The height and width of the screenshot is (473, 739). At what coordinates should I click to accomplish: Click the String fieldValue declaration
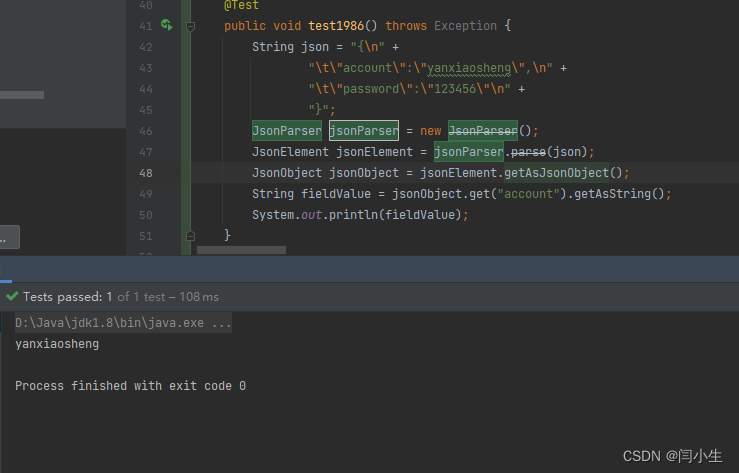[311, 194]
